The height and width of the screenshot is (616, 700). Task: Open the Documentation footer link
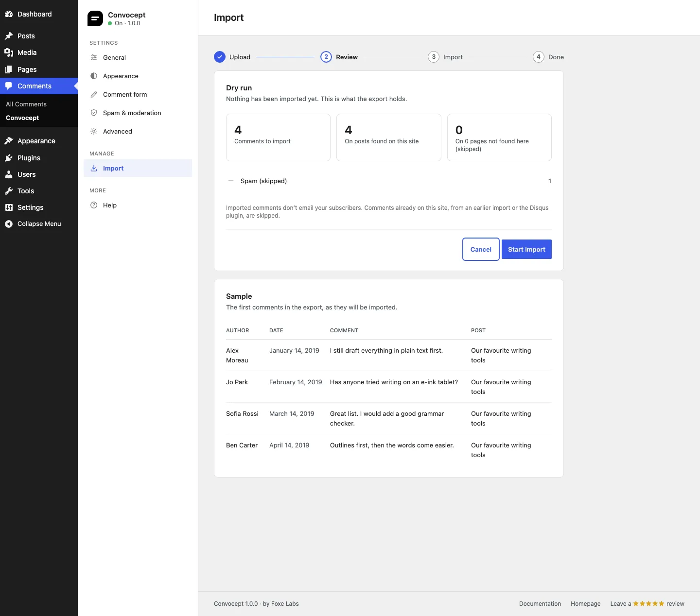pos(540,604)
